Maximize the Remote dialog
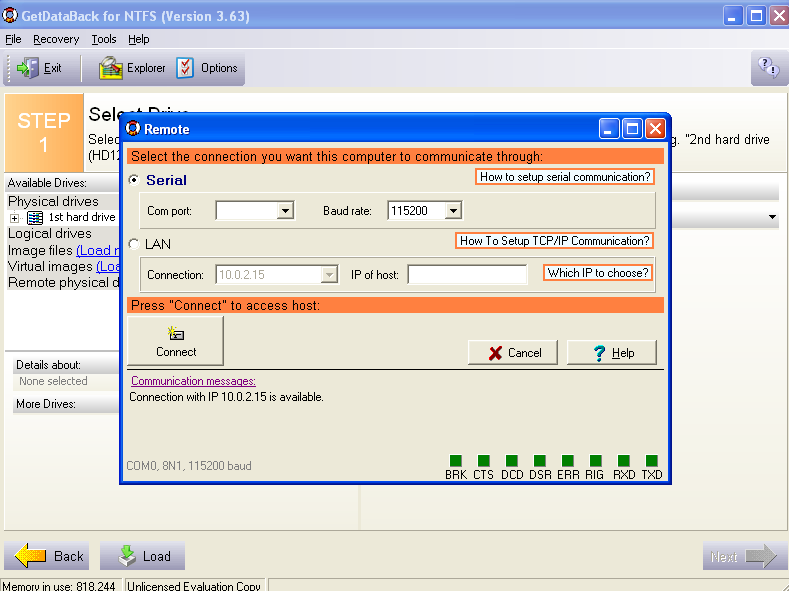This screenshot has height=591, width=789. point(632,129)
